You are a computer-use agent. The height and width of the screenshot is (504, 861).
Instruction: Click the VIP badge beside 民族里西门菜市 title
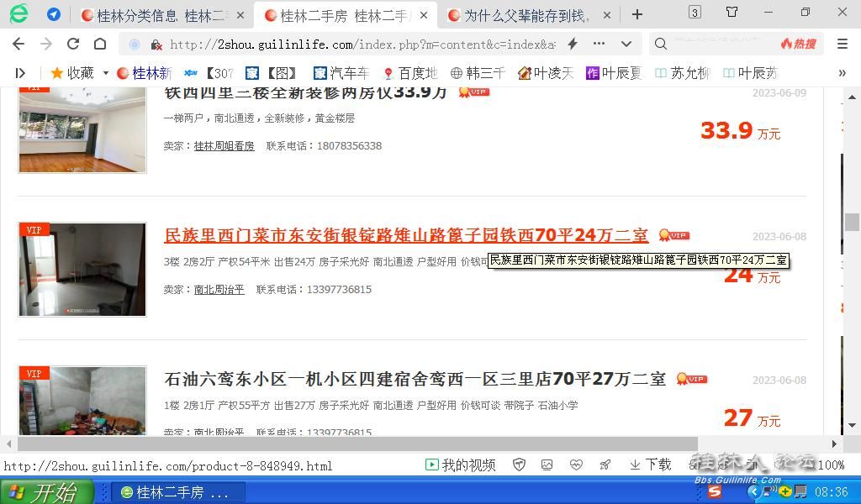pyautogui.click(x=673, y=236)
